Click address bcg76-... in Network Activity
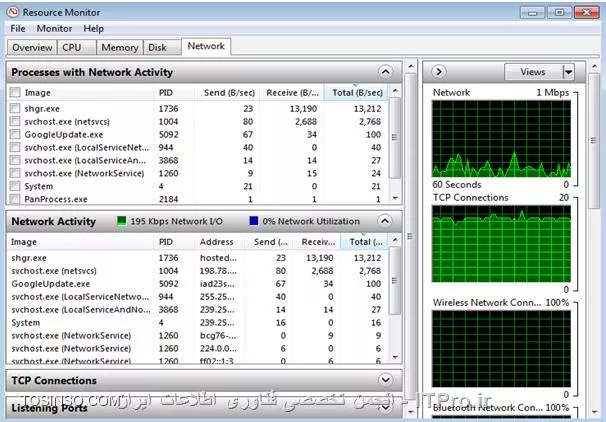 218,335
